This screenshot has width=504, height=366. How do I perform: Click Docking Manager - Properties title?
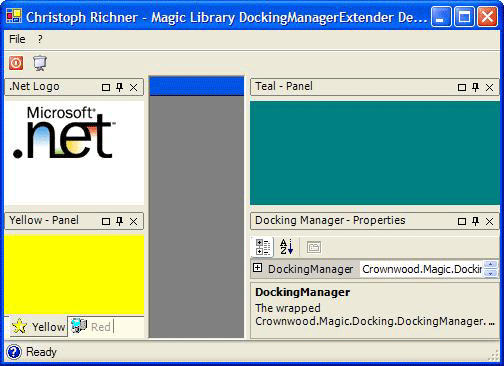330,220
